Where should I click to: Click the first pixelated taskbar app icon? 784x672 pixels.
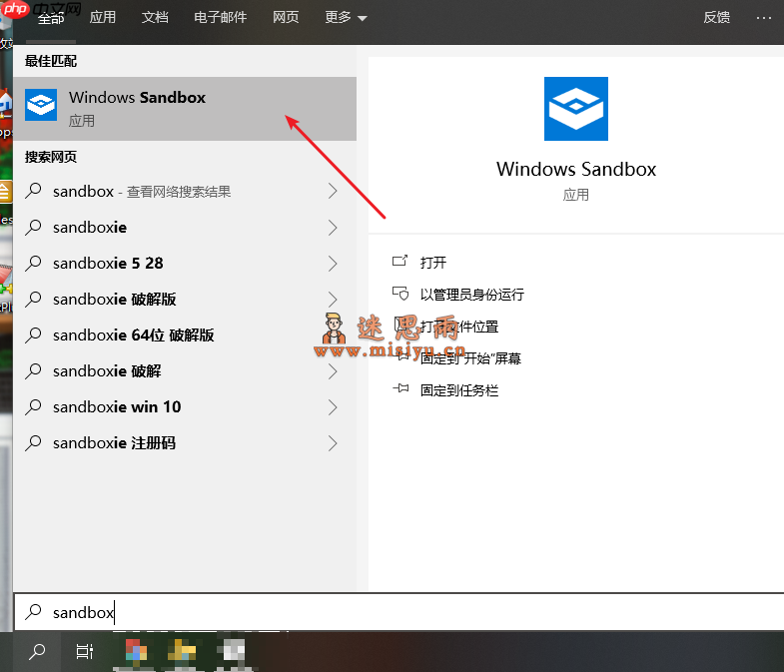click(136, 651)
